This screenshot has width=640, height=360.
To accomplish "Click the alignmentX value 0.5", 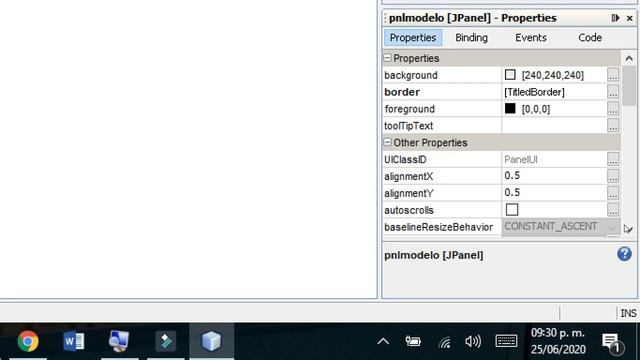I will (x=512, y=176).
